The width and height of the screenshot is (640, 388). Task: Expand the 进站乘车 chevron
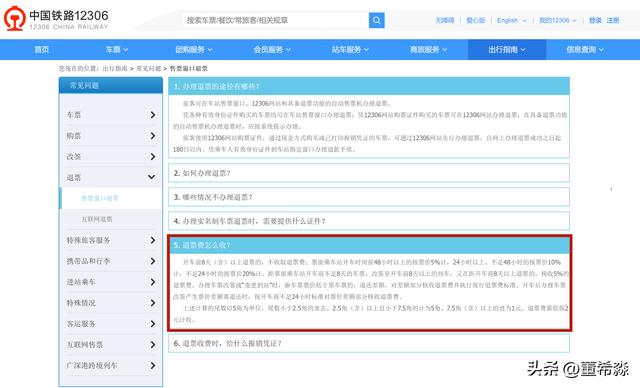(152, 282)
